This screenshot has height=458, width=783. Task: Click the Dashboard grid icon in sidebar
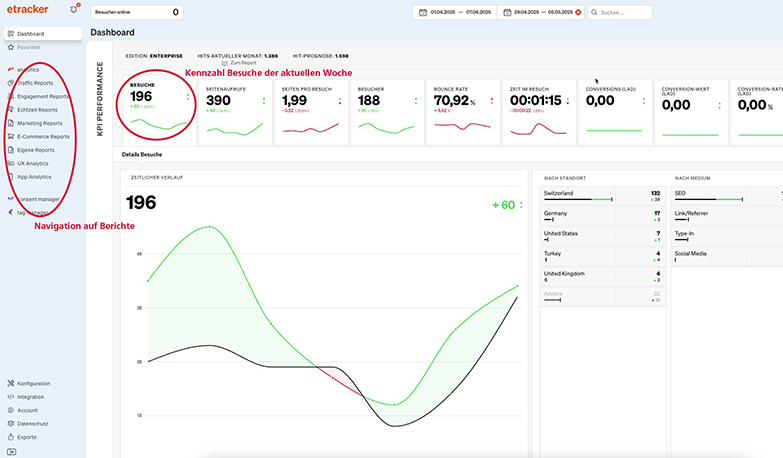coord(11,33)
